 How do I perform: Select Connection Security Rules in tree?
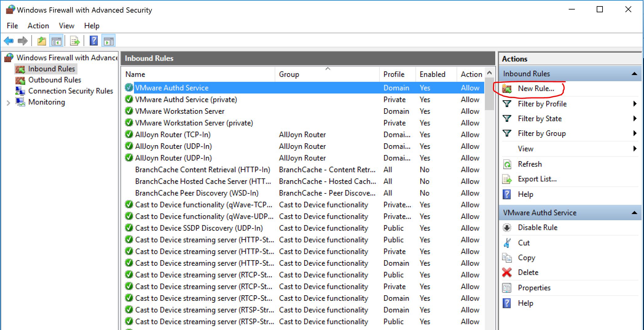71,91
